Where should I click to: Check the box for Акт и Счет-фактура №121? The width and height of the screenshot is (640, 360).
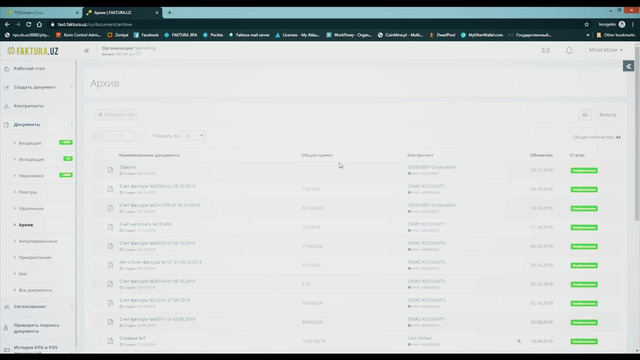click(x=98, y=265)
